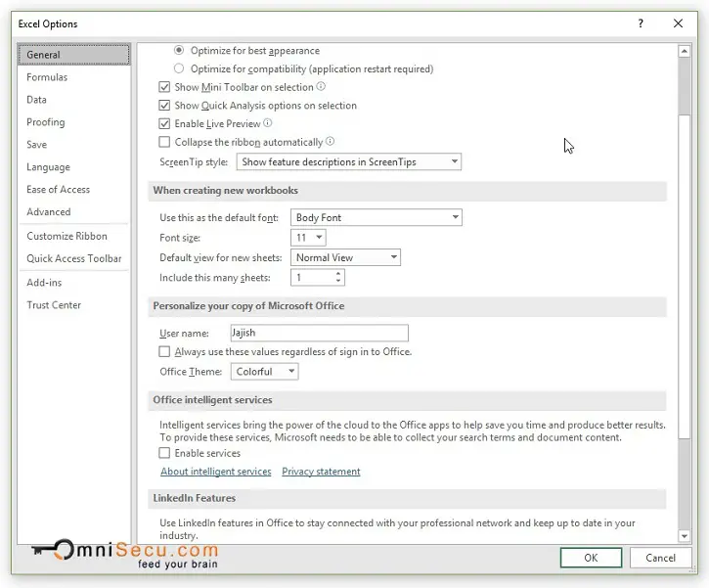The height and width of the screenshot is (588, 709).
Task: Open Default view for new sheets dropdown
Action: (x=345, y=257)
